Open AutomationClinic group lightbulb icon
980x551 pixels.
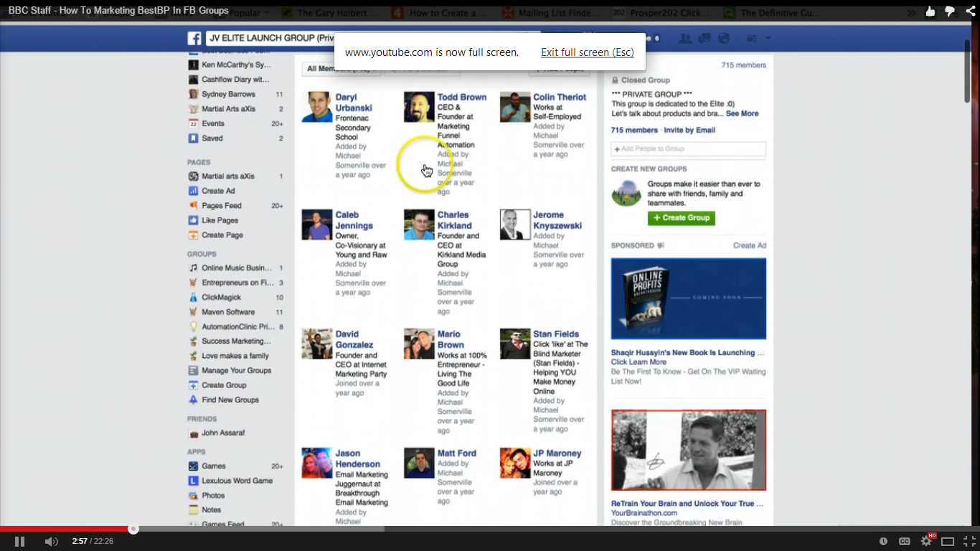[x=193, y=326]
